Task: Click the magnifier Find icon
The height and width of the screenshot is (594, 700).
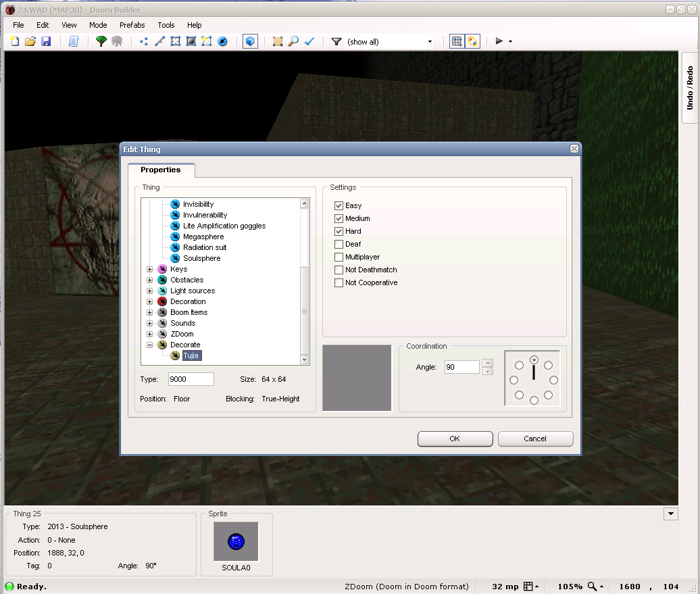Action: [x=293, y=41]
